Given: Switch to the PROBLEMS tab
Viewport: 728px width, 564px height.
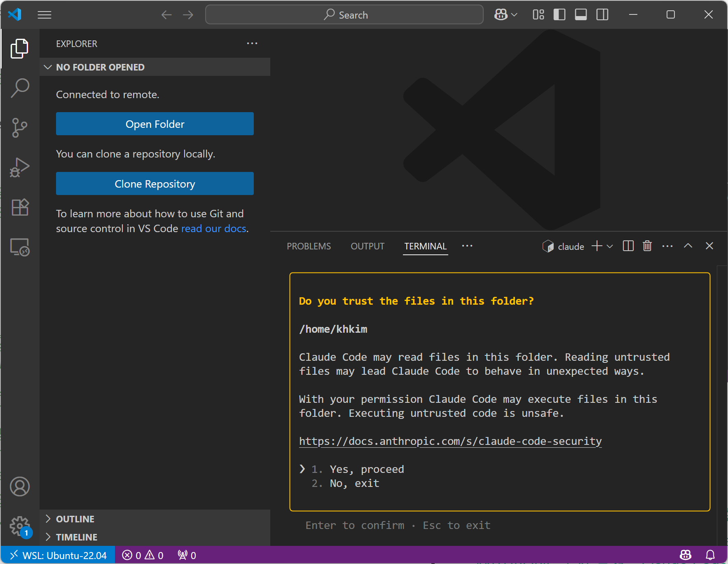Looking at the screenshot, I should 309,246.
